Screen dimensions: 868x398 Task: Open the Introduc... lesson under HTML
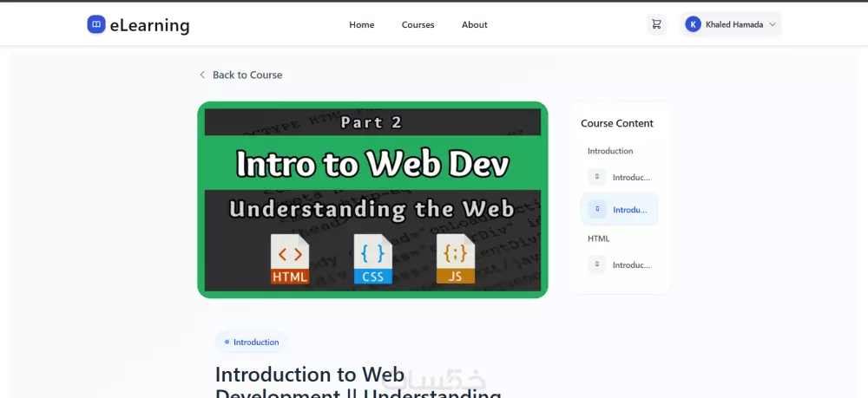[620, 264]
